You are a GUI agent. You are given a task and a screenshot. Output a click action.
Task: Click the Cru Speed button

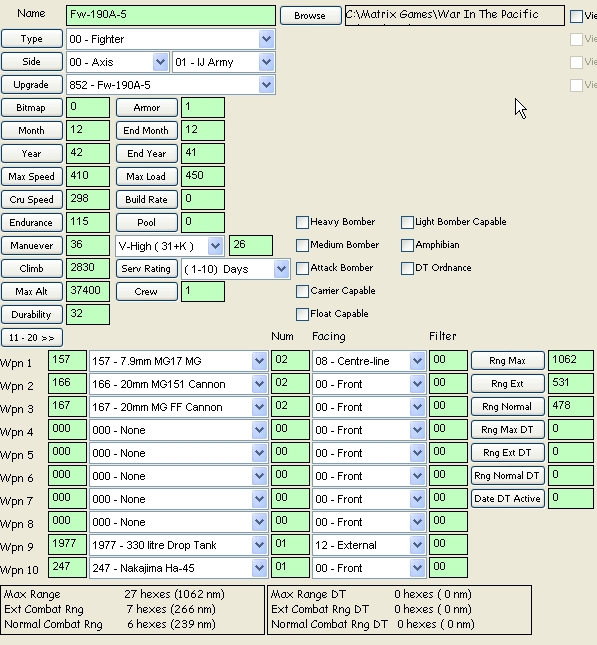[x=32, y=200]
